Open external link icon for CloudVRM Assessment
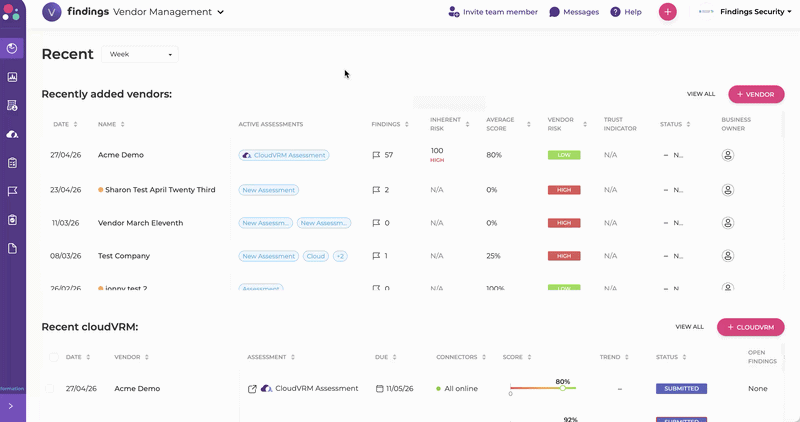This screenshot has width=800, height=422. pos(252,389)
